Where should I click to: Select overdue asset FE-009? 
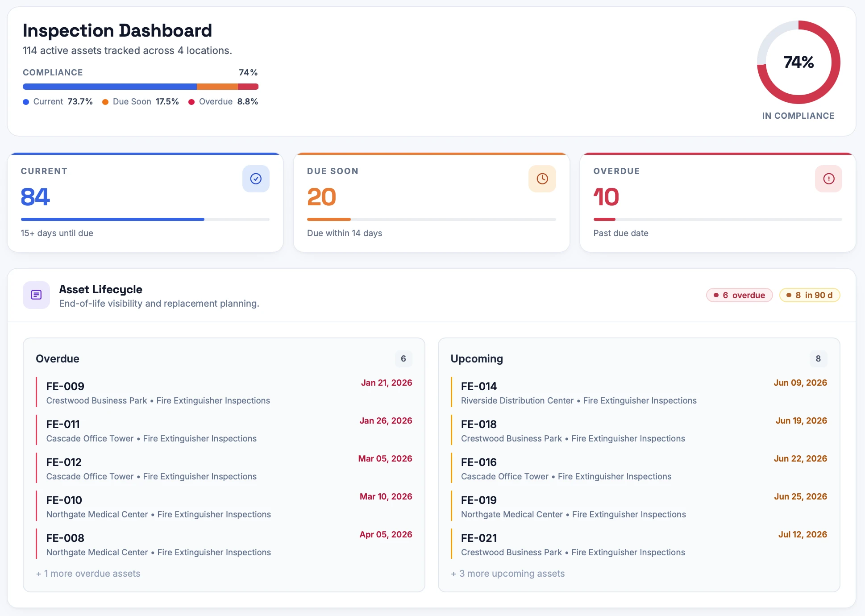click(224, 392)
